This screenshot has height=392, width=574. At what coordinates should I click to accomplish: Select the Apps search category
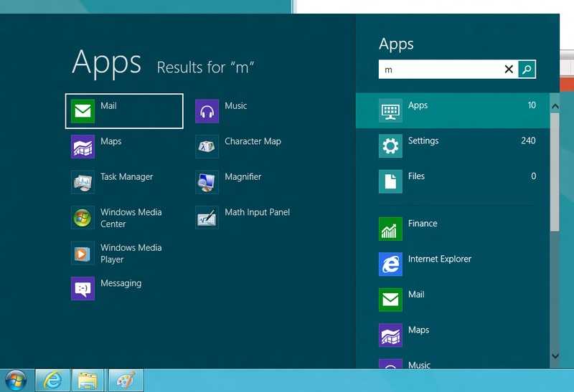click(453, 110)
